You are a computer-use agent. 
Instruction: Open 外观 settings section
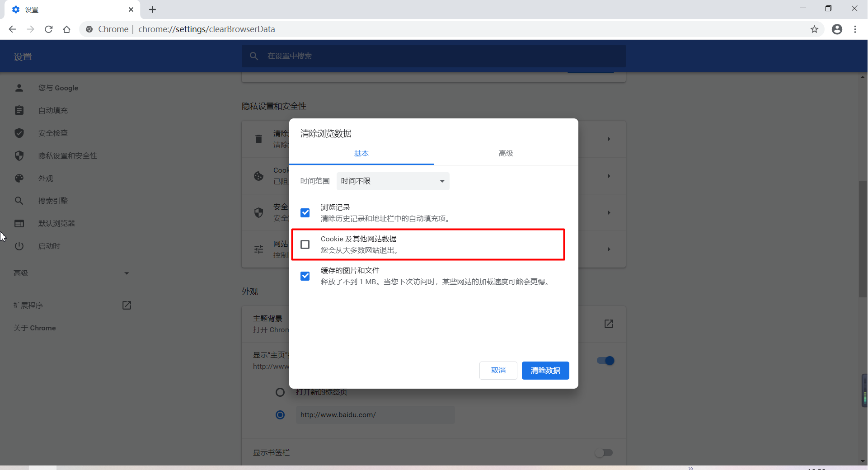coord(46,179)
